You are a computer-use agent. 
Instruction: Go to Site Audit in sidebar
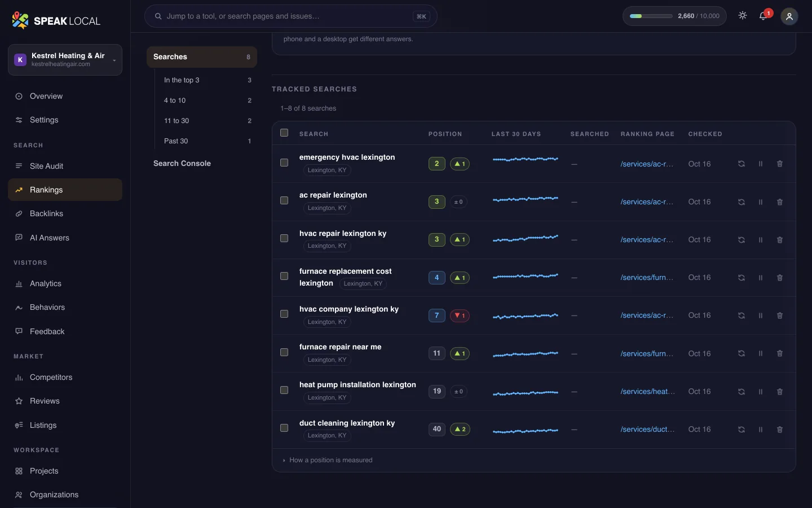(x=65, y=166)
